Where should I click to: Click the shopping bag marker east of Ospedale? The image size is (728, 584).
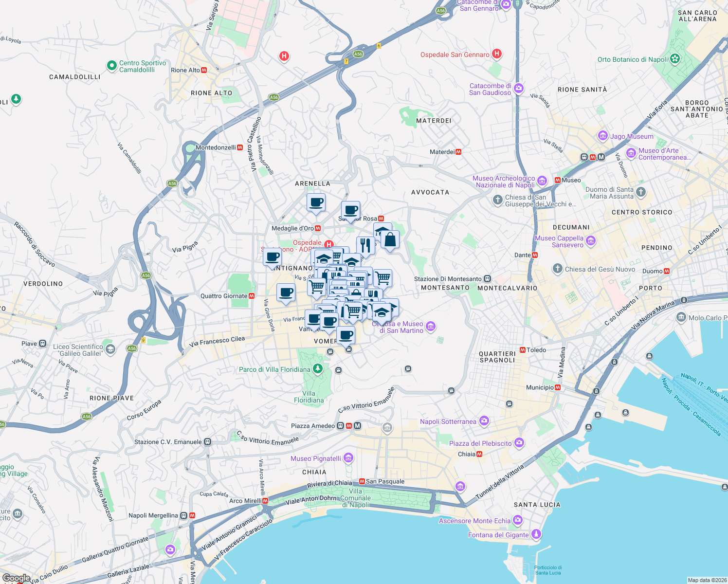(390, 240)
